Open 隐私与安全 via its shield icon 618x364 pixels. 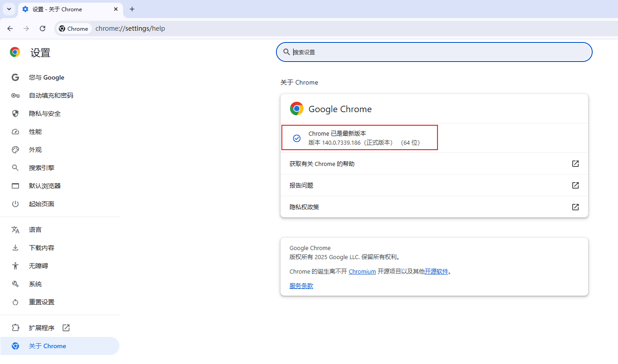[15, 113]
